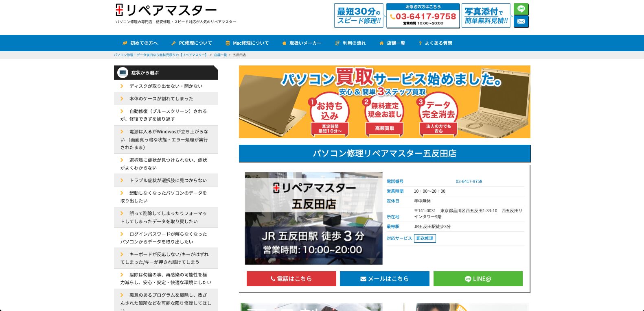Screen dimensions: 644x311
Task: Click the database icon next to Mac修理について
Action: [228, 43]
